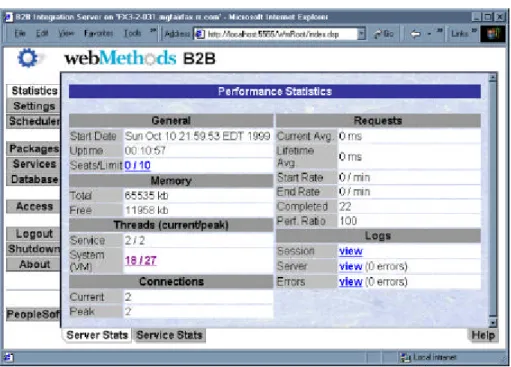Click the frame vertical scrollbar thumb
Viewport: 511px width, 367px height.
point(493,200)
